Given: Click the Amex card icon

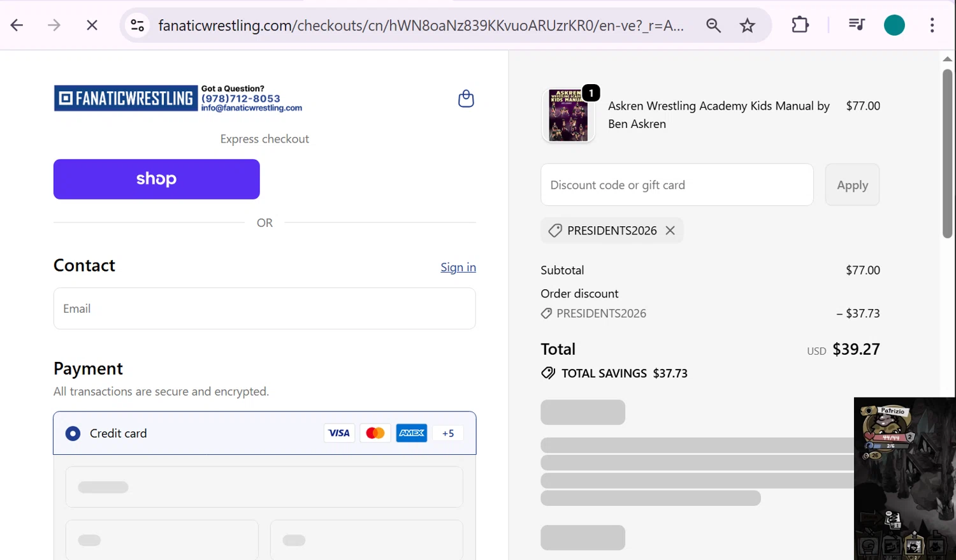Looking at the screenshot, I should pyautogui.click(x=412, y=433).
